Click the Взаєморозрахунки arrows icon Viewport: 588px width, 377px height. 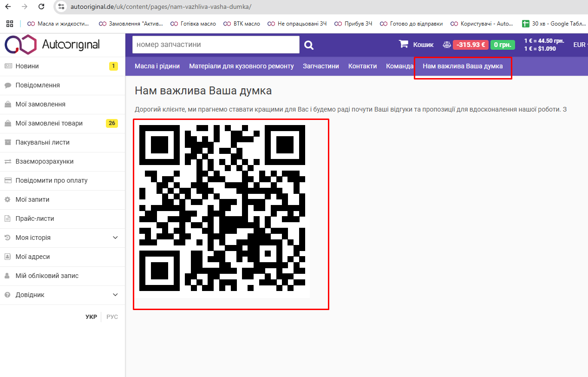click(x=8, y=161)
